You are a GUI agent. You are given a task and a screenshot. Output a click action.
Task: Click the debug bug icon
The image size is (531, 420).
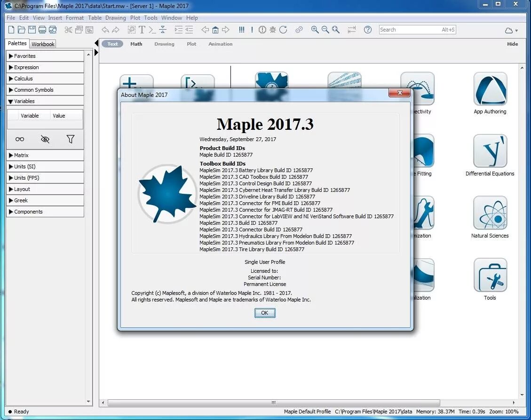point(273,30)
